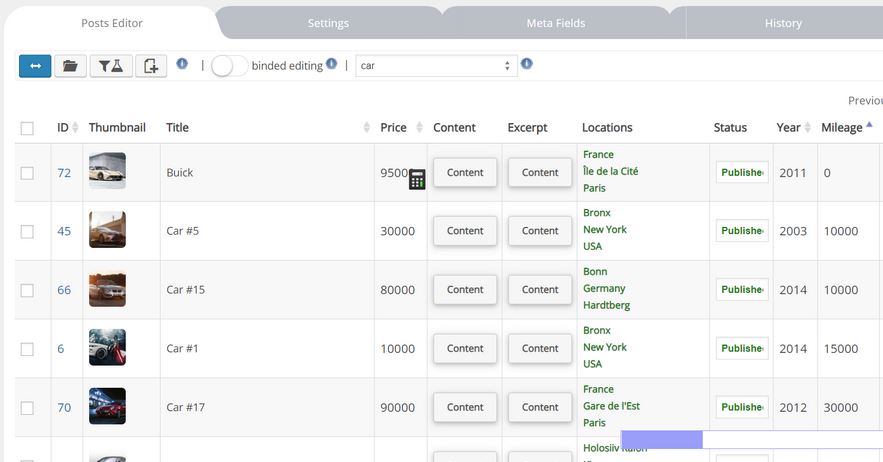The height and width of the screenshot is (462, 883).
Task: Switch to the Posts Editor tab
Action: coord(112,23)
